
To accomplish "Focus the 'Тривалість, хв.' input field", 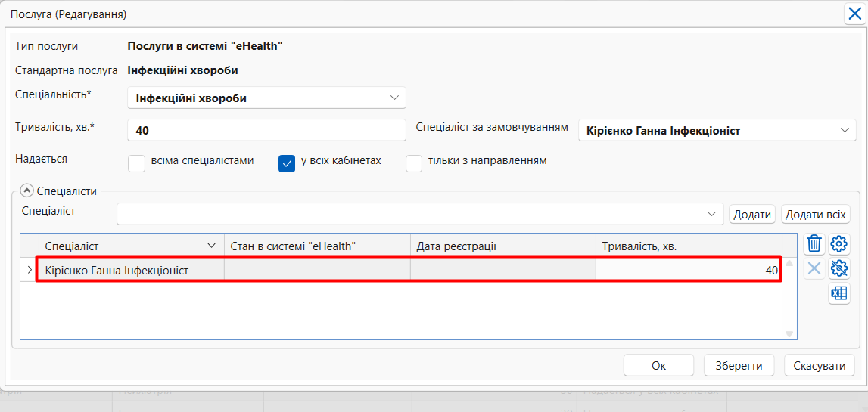I will (x=267, y=131).
